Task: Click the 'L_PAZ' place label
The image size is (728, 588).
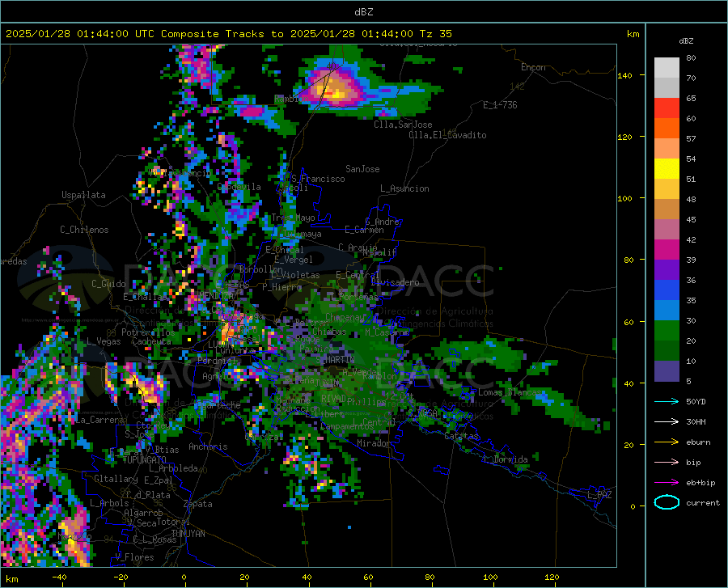Action: (599, 495)
